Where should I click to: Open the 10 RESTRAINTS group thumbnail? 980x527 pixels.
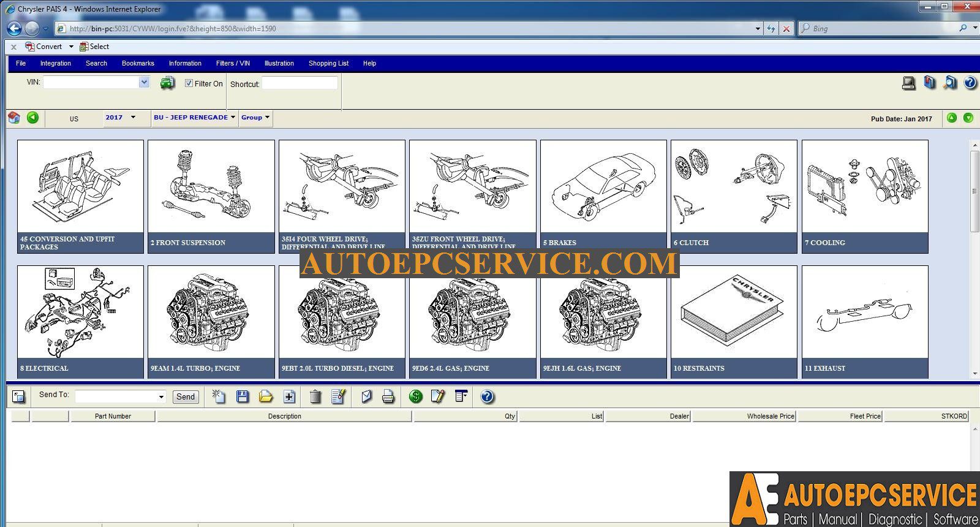click(734, 322)
